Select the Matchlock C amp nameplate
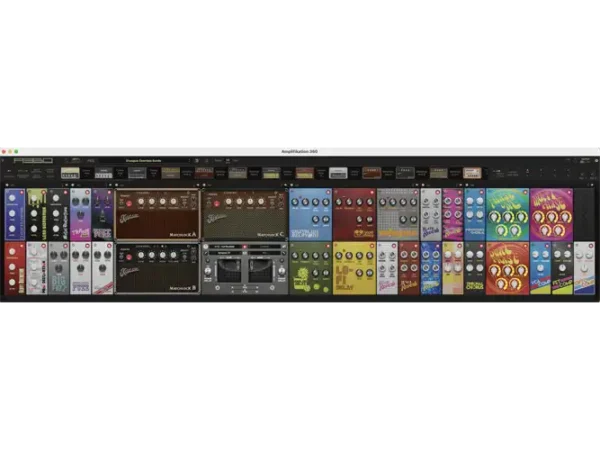600x450 pixels. tap(270, 234)
